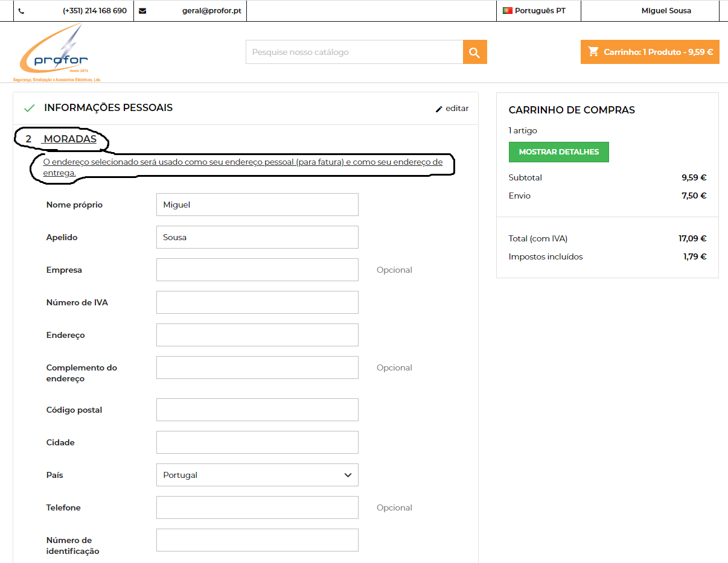Click the envelope email icon
Screen dimensions: 728x563
pos(142,11)
